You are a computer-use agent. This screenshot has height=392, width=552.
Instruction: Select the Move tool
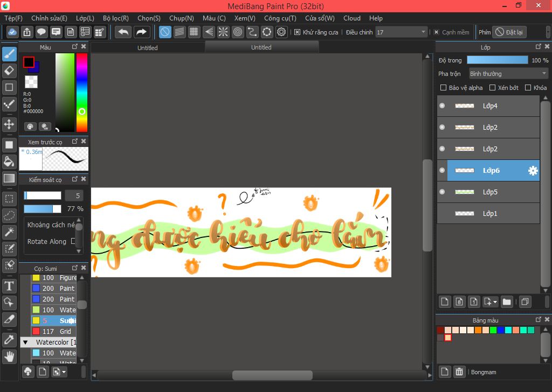[9, 124]
